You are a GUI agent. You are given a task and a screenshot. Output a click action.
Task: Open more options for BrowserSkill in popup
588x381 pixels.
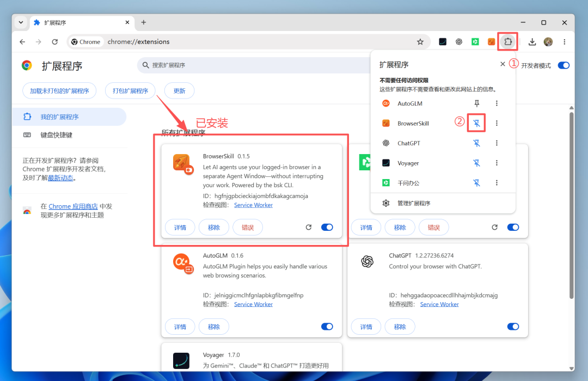(x=497, y=123)
